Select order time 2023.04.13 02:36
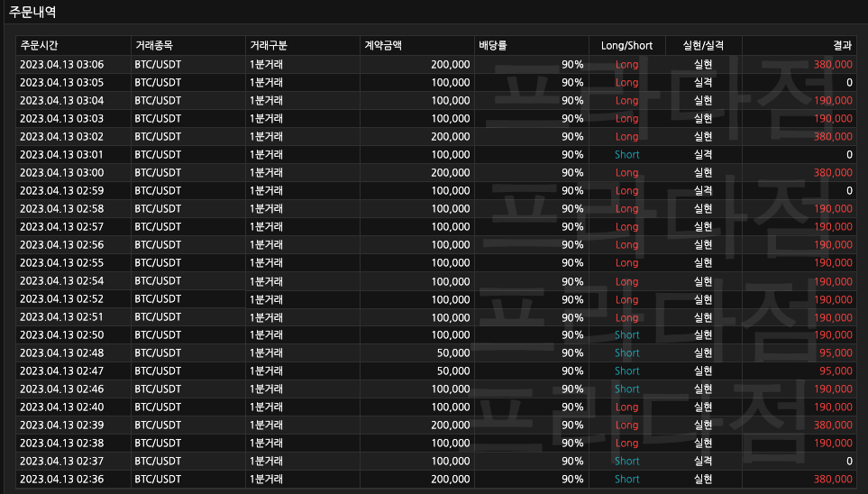 pyautogui.click(x=62, y=479)
